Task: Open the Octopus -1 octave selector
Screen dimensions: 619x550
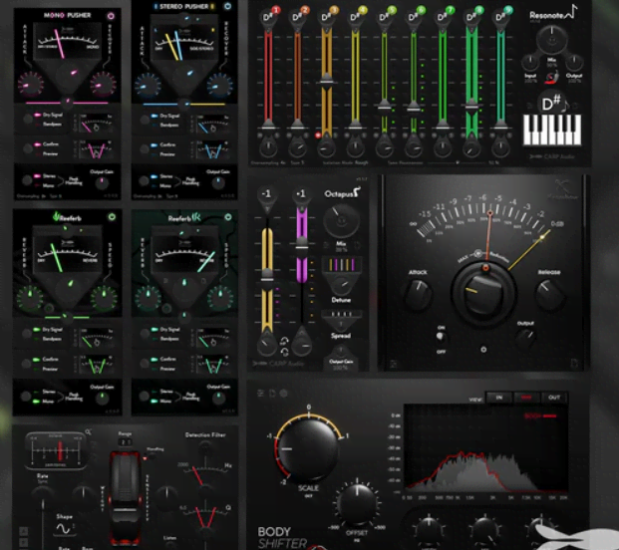Action: (x=266, y=194)
